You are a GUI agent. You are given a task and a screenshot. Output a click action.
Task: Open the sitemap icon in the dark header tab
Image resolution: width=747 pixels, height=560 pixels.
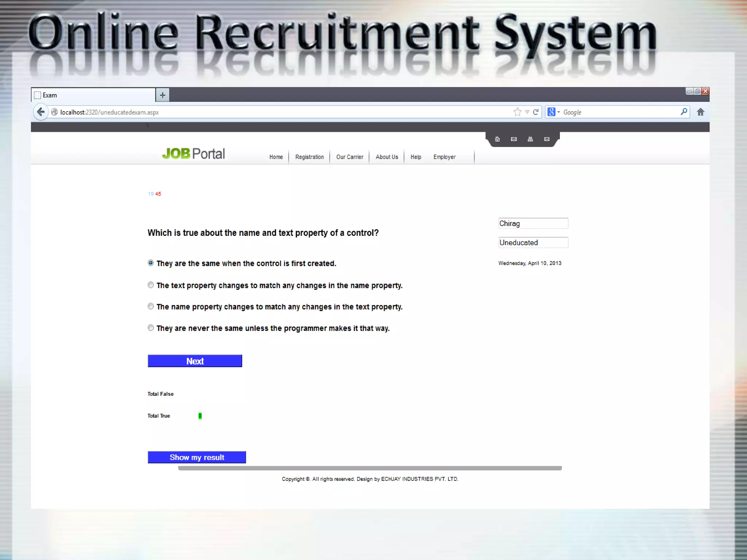click(530, 139)
